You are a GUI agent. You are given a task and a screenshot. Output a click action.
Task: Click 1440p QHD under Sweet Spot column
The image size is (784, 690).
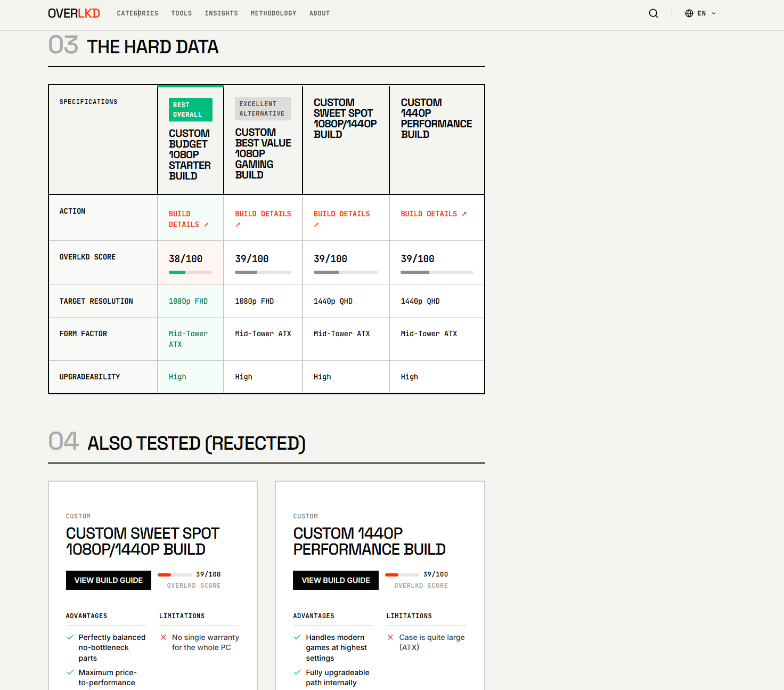pos(333,301)
